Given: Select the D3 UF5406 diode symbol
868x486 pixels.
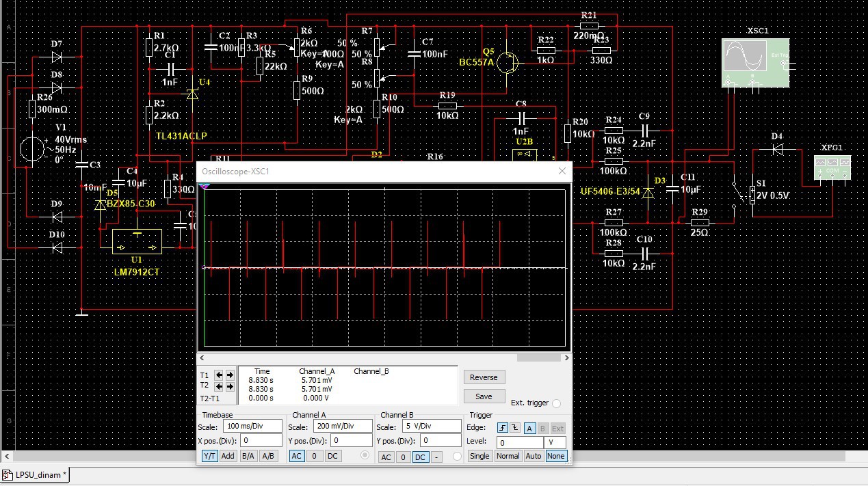Looking at the screenshot, I should (x=648, y=193).
